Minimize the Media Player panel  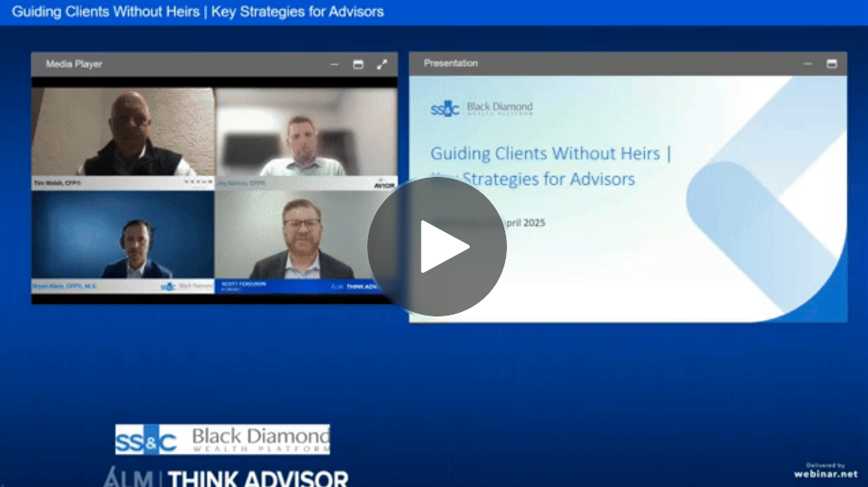pyautogui.click(x=335, y=64)
